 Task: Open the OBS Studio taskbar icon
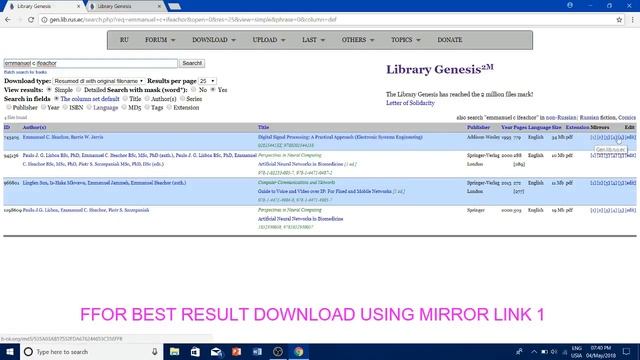[x=278, y=351]
